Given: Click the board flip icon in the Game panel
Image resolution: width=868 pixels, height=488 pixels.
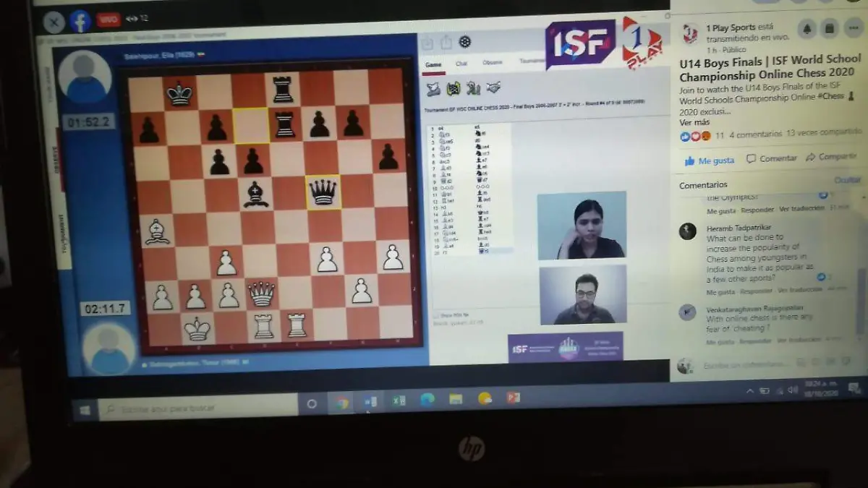Looking at the screenshot, I should point(454,87).
